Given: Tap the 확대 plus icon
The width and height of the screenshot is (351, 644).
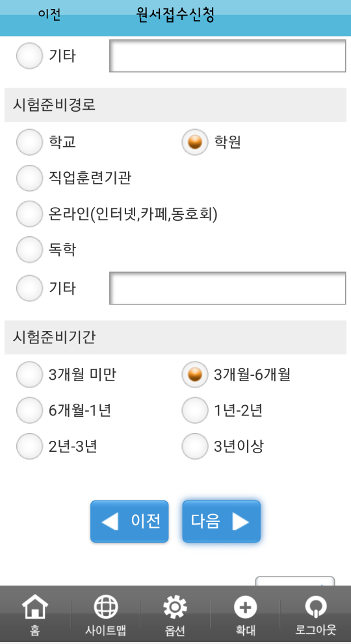Looking at the screenshot, I should (x=245, y=606).
